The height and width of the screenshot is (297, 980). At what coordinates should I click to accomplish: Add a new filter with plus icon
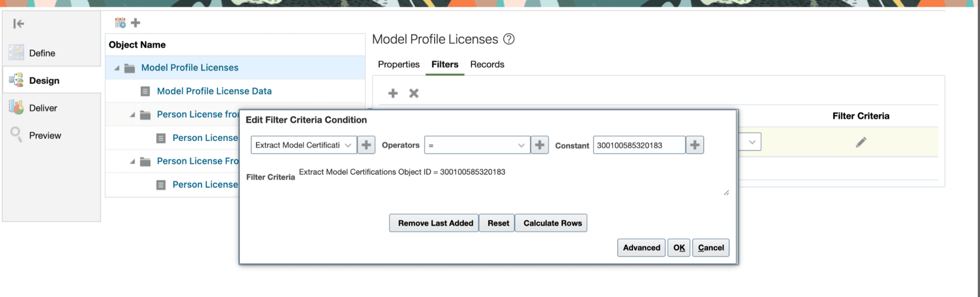393,93
